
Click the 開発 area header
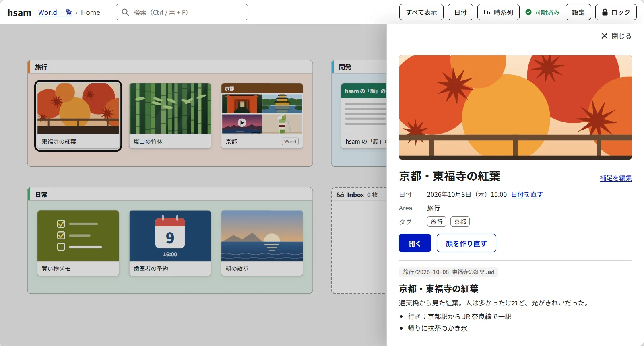359,67
